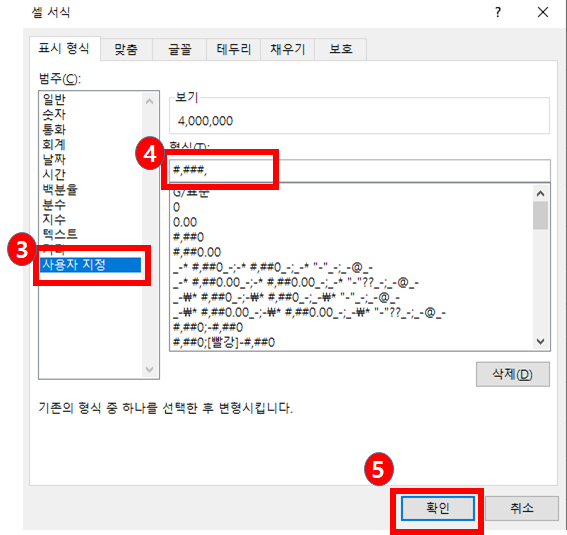Go to the 채우기 tab
This screenshot has width=567, height=535.
pyautogui.click(x=288, y=49)
